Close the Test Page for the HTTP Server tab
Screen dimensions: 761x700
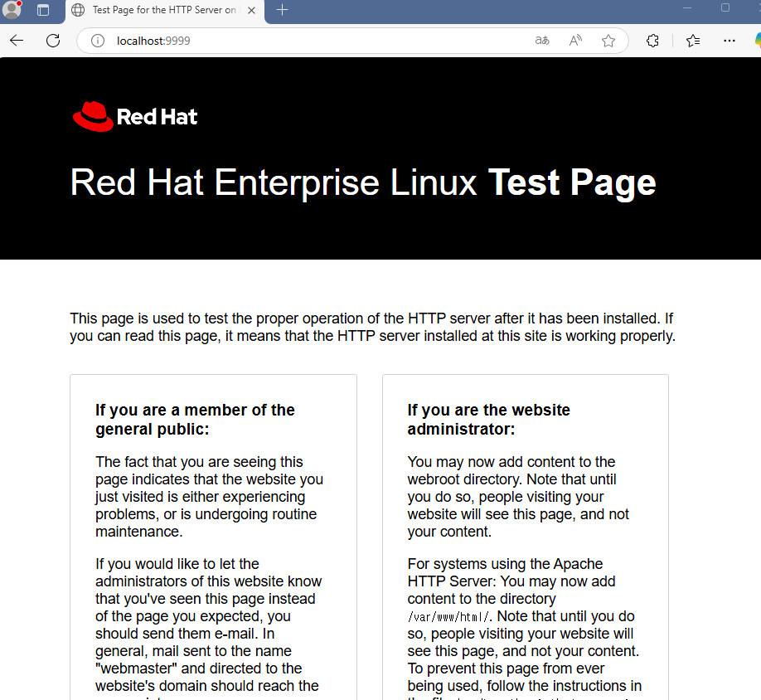(251, 10)
